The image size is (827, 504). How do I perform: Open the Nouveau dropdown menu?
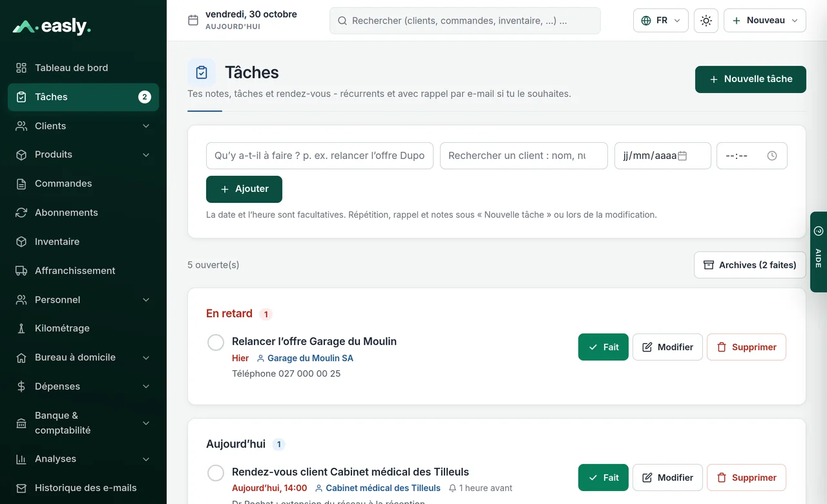click(x=765, y=21)
